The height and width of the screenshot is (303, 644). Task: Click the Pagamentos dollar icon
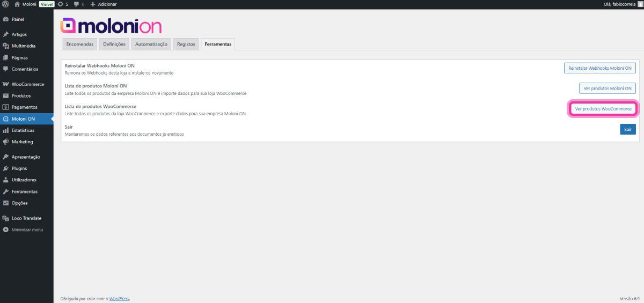coord(6,107)
